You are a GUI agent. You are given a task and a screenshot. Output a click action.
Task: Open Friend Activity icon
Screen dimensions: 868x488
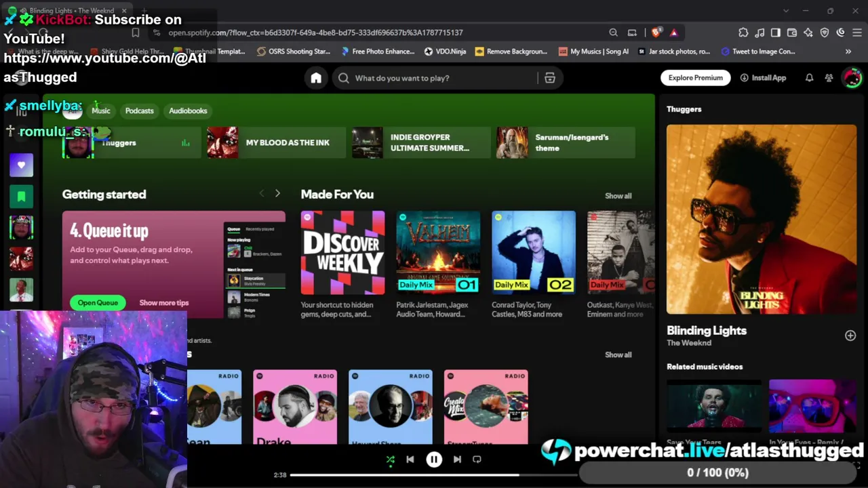click(x=829, y=78)
